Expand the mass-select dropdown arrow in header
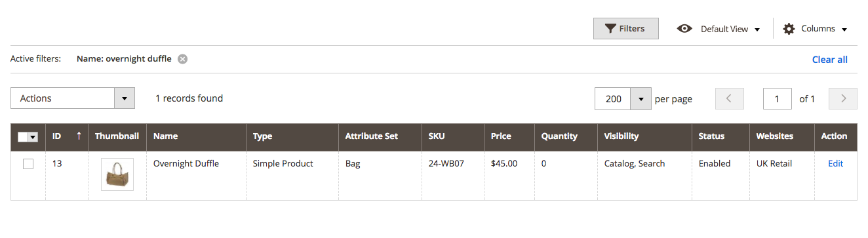Viewport: 868px width, 238px height. [33, 136]
